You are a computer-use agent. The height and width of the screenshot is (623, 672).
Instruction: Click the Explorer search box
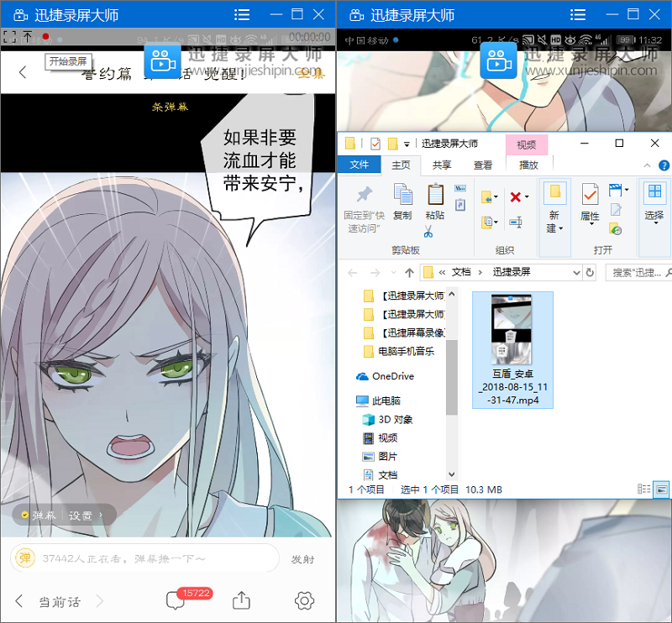click(x=638, y=273)
